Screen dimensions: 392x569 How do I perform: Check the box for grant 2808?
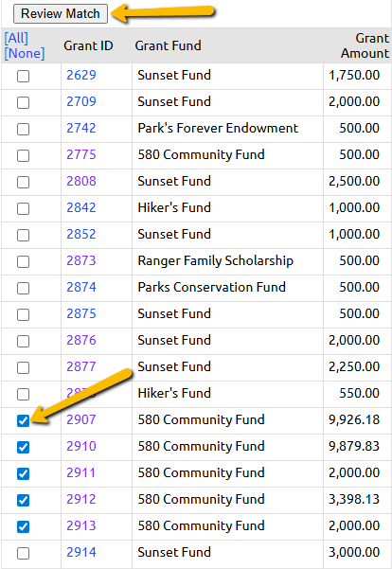click(x=24, y=182)
